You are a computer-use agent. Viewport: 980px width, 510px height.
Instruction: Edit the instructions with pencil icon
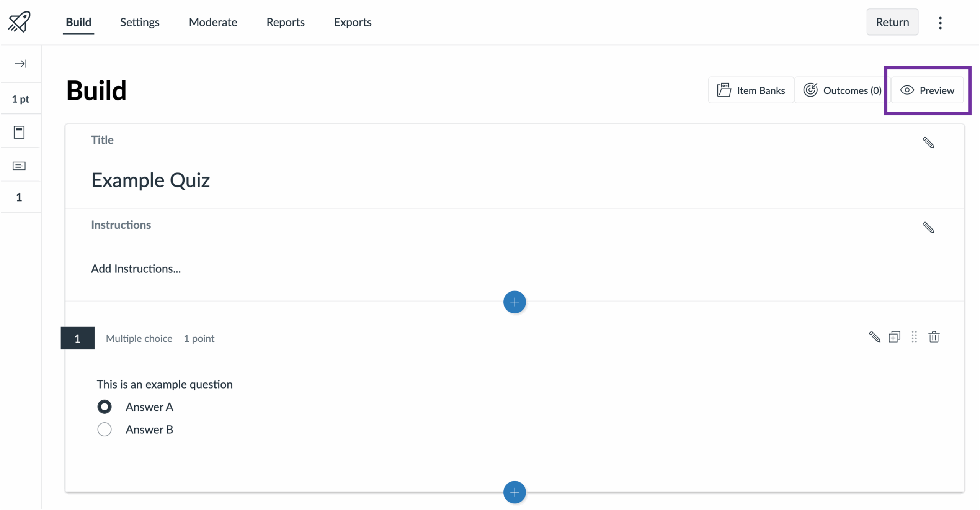[928, 228]
